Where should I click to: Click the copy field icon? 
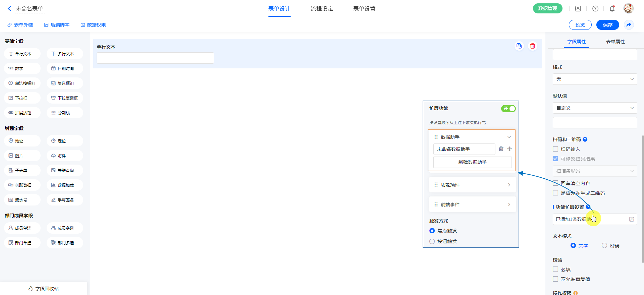coord(519,46)
